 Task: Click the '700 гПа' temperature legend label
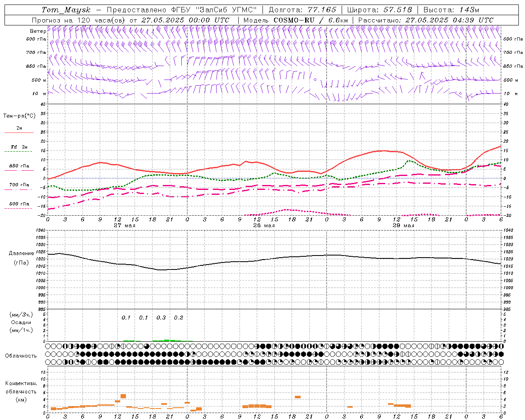tap(19, 185)
